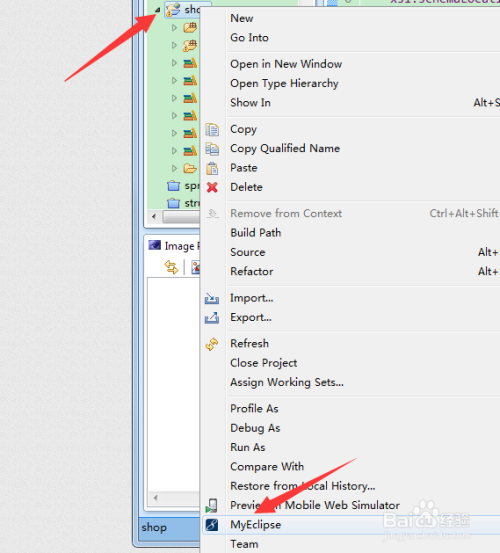The image size is (500, 553).
Task: Open the Profile As submenu
Action: (254, 409)
